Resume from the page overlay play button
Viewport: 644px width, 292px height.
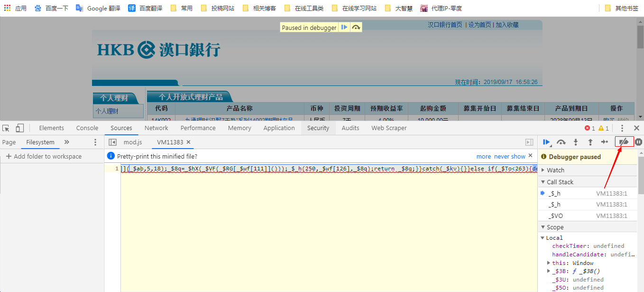tap(344, 28)
